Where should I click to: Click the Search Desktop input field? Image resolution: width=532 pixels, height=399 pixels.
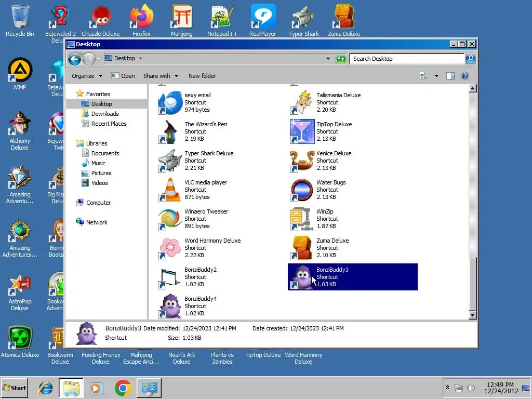point(407,59)
